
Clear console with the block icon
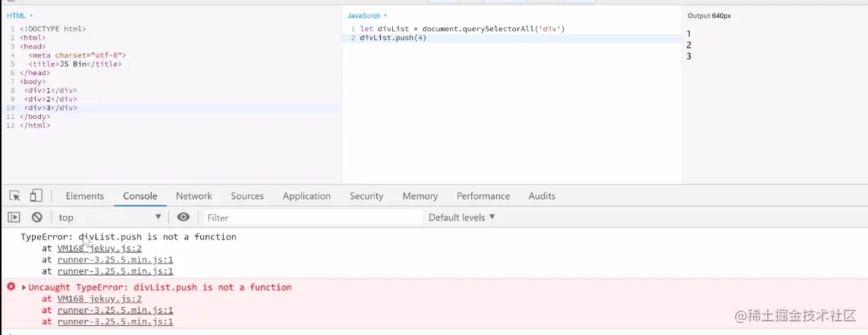point(36,218)
